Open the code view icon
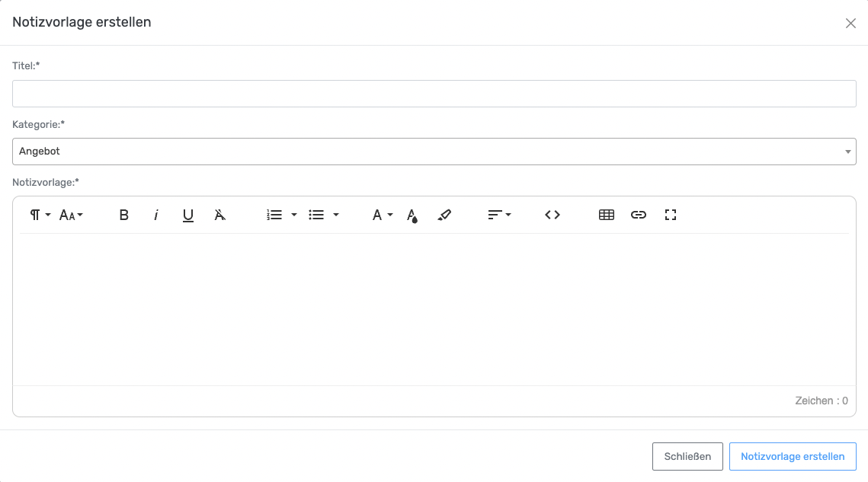The height and width of the screenshot is (482, 868). coord(553,215)
